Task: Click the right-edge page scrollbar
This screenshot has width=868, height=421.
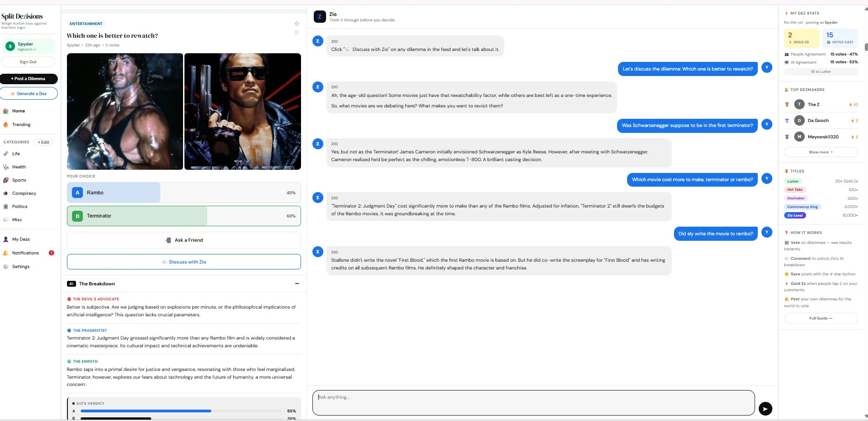Action: [866, 47]
